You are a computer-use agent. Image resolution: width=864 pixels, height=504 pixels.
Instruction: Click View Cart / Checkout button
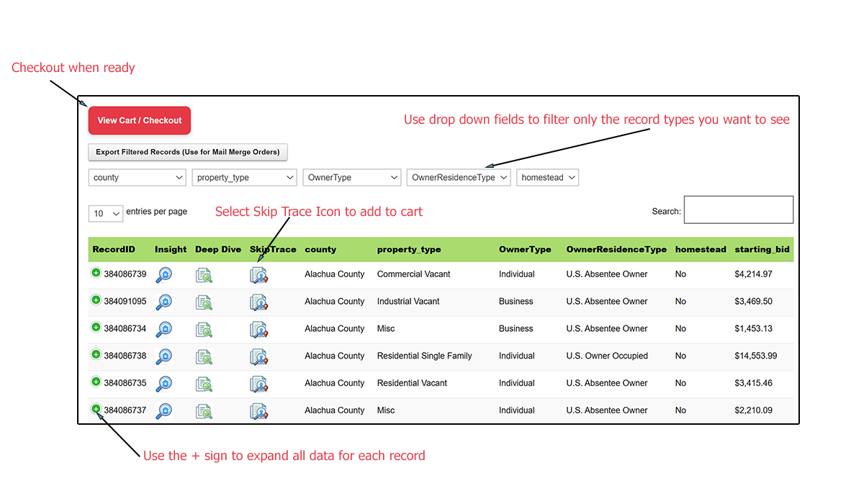(140, 121)
